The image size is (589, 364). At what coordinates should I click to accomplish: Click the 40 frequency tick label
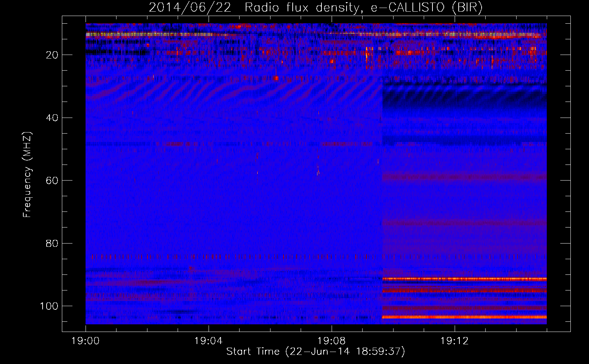52,118
